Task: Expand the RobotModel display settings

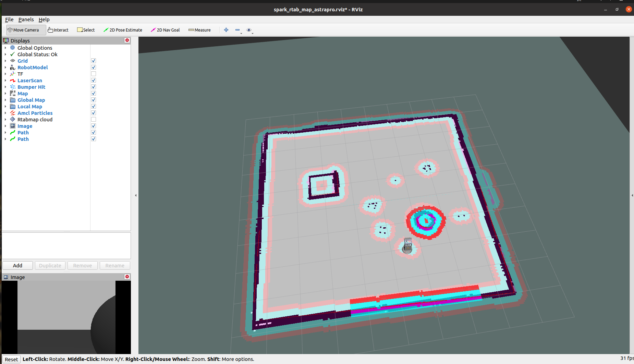Action: (5, 67)
